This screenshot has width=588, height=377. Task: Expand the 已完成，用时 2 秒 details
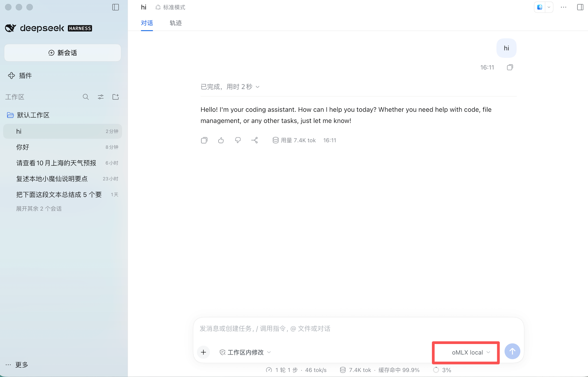pyautogui.click(x=230, y=87)
